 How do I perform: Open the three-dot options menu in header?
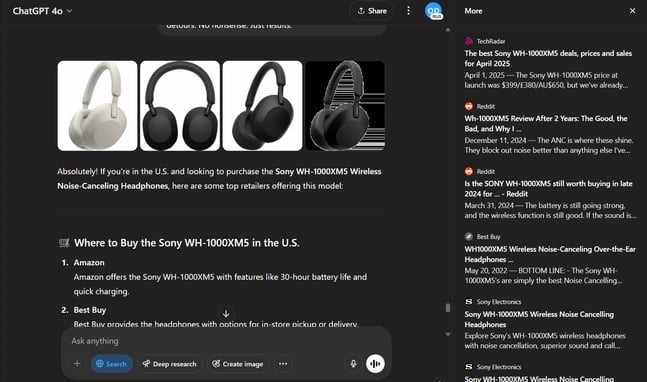(x=408, y=11)
